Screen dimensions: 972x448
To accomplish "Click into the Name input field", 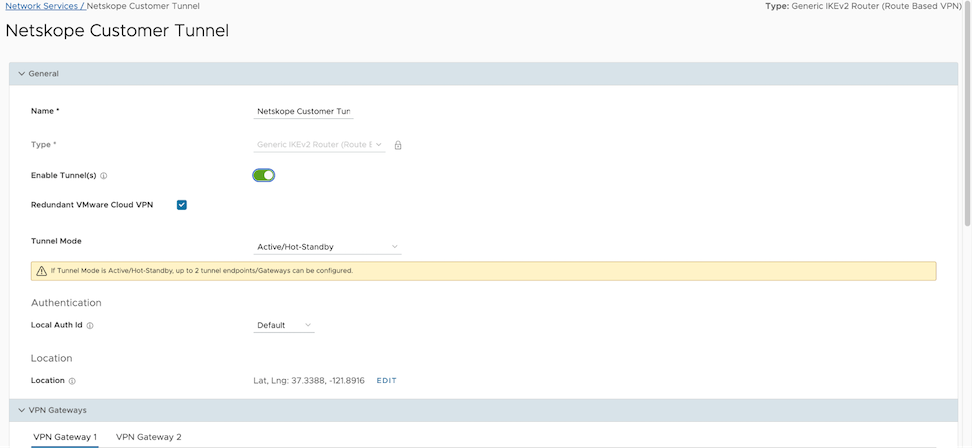I will (304, 111).
